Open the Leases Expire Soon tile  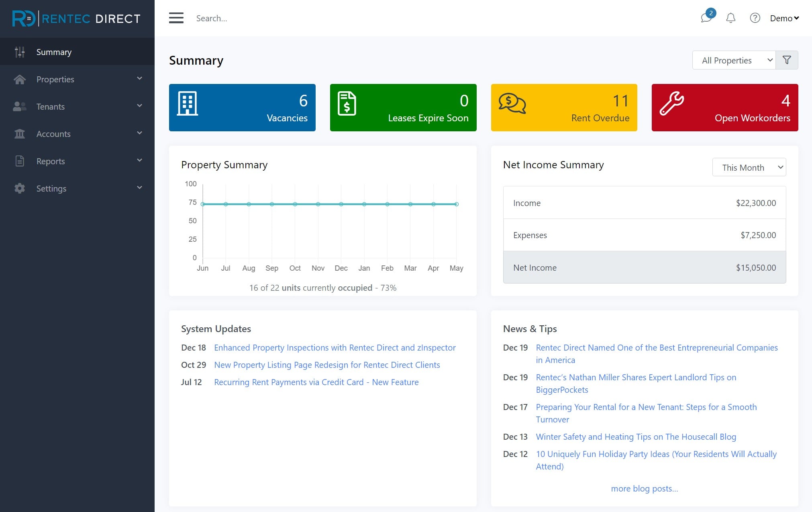click(x=403, y=108)
